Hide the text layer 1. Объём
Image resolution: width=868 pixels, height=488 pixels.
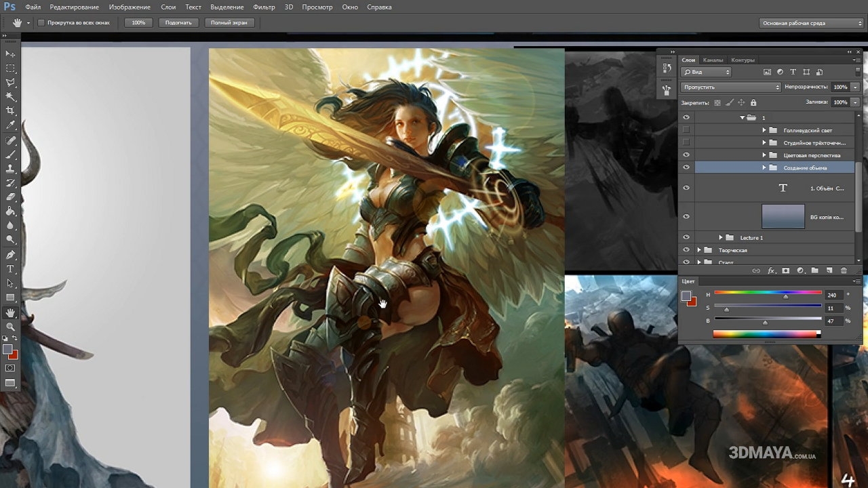pos(686,188)
